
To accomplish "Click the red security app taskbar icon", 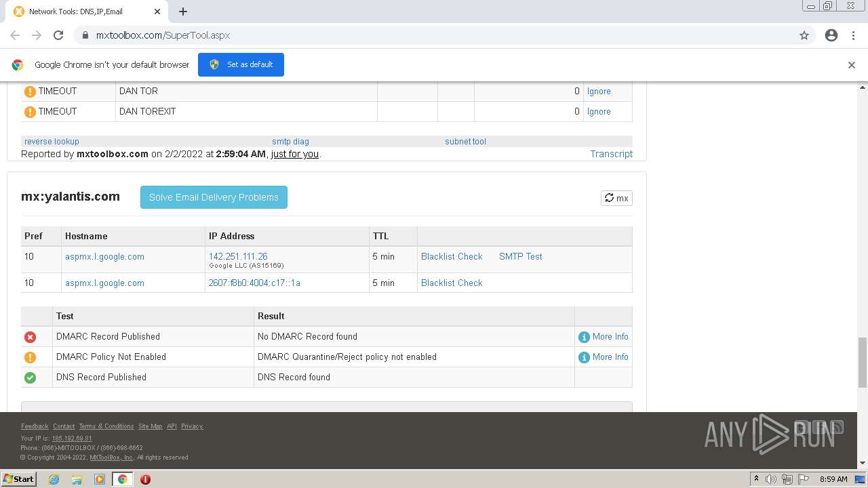I will (145, 479).
